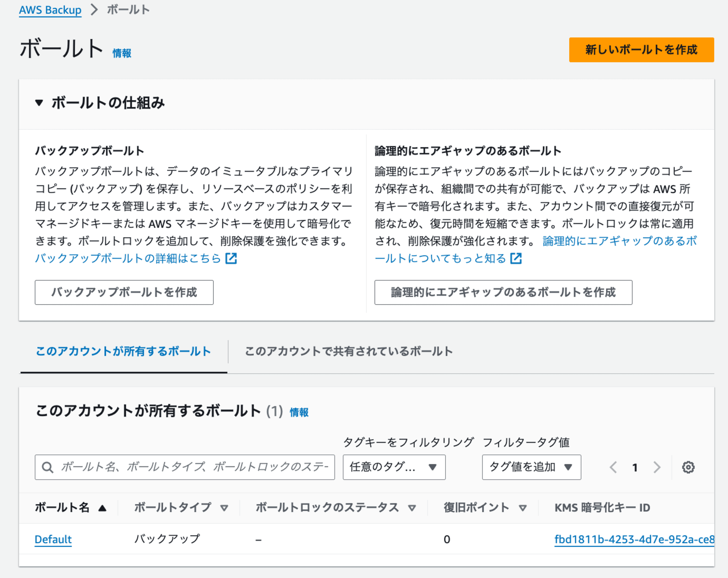Sort by 復旧ポイント column arrow
The width and height of the screenshot is (728, 578).
[x=523, y=508]
